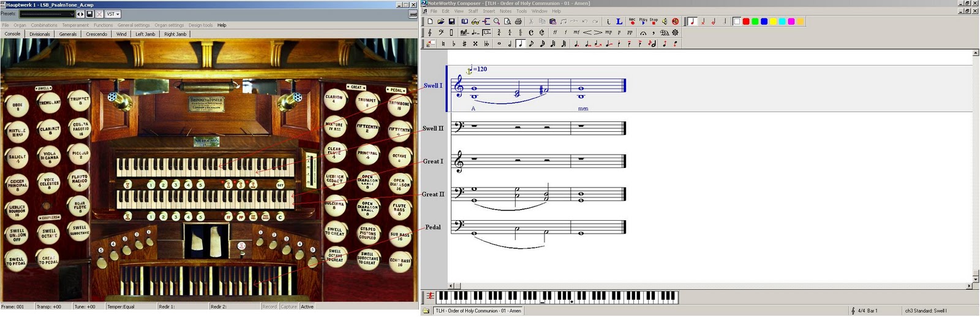Viewport: 980px width, 317px height.
Task: Open the Help menu in Hauptwerk
Action: (x=222, y=25)
